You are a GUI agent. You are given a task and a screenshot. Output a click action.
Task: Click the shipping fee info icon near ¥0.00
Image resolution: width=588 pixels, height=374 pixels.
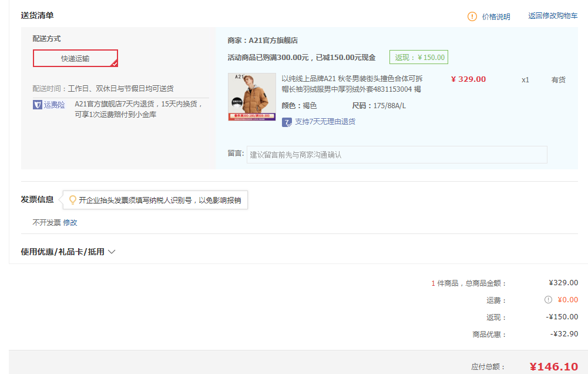548,300
